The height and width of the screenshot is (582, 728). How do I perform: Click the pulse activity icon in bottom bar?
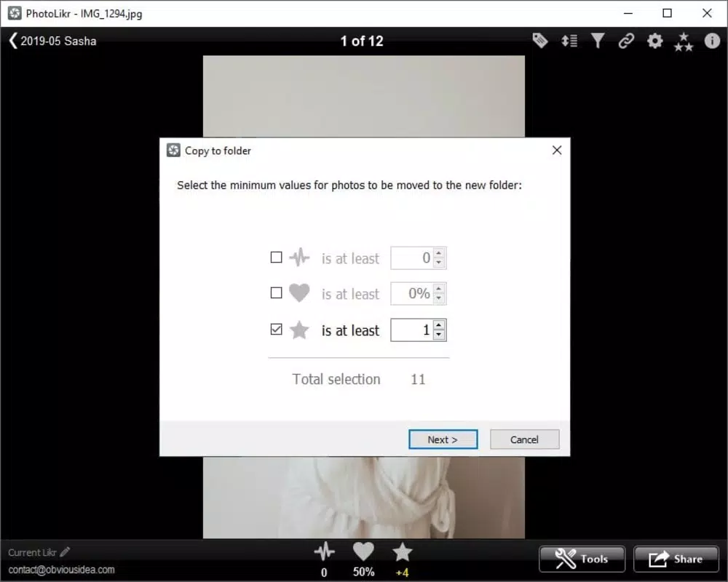[x=324, y=552]
